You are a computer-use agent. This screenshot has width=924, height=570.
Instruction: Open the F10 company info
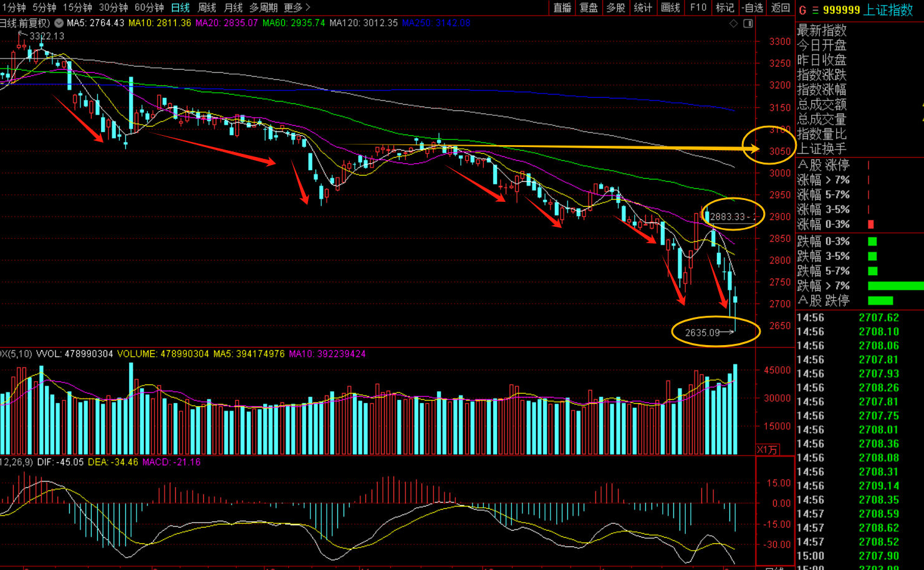[x=698, y=7]
